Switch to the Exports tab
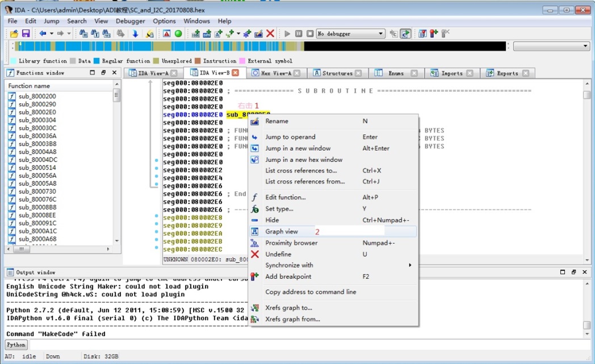 [508, 73]
